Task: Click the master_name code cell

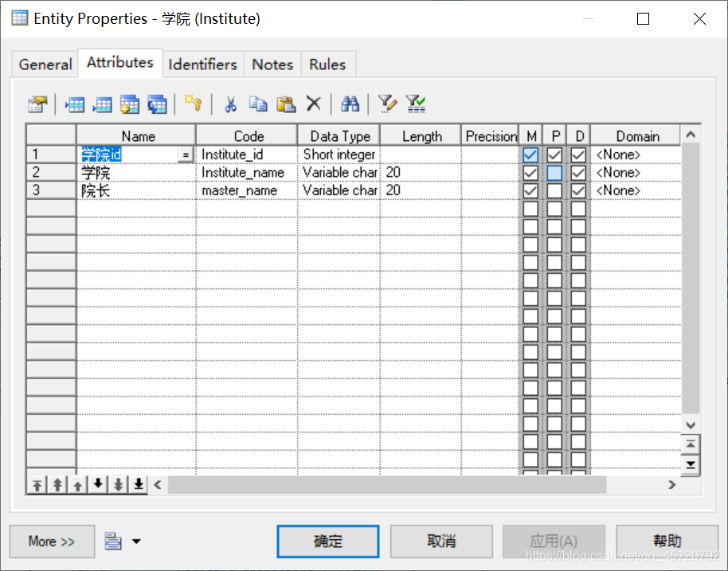Action: click(x=247, y=191)
